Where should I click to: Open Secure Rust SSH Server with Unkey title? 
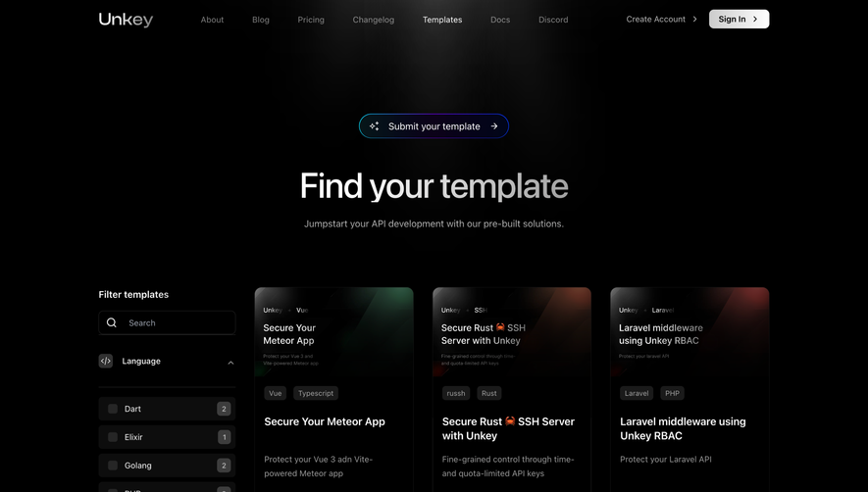click(x=508, y=428)
